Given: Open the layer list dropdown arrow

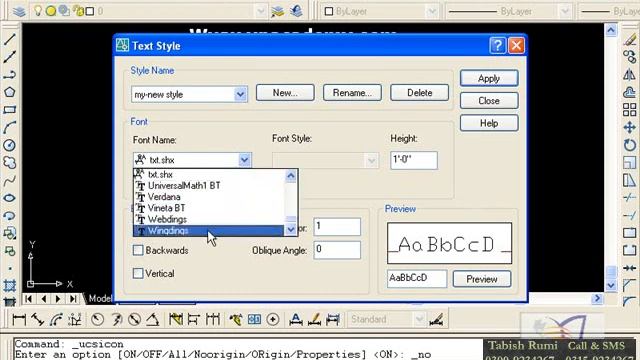Looking at the screenshot, I should [261, 11].
